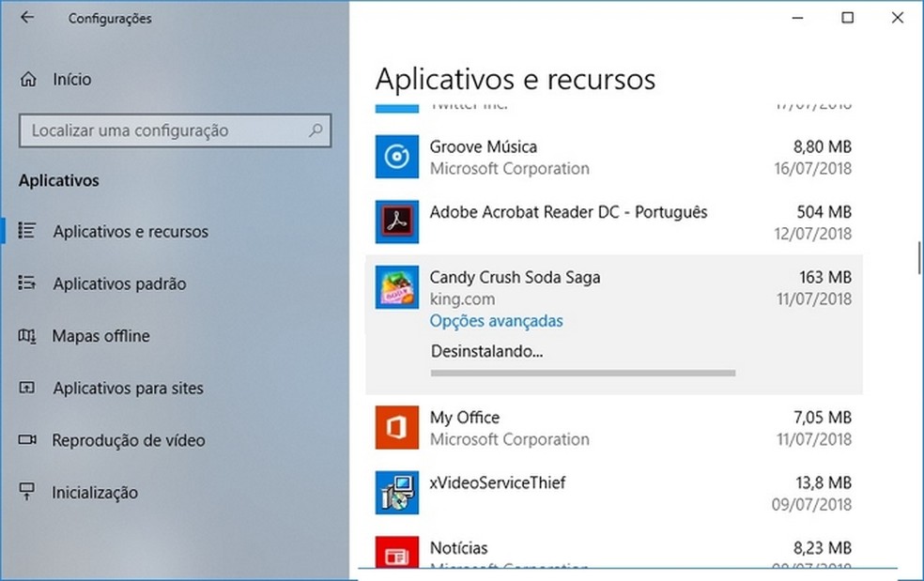Click the back arrow icon
Viewport: 924px width, 581px height.
click(x=26, y=18)
